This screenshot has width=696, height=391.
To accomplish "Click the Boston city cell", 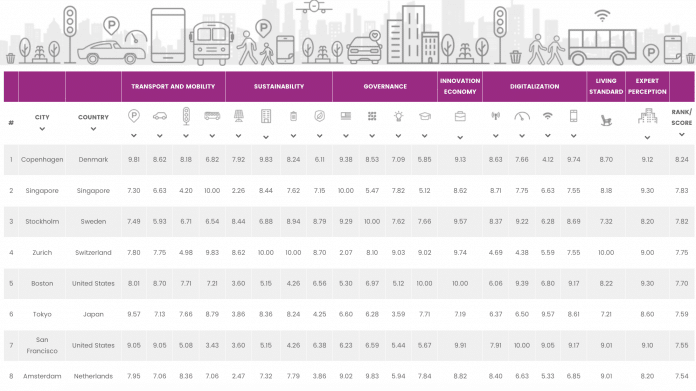I will [x=42, y=283].
